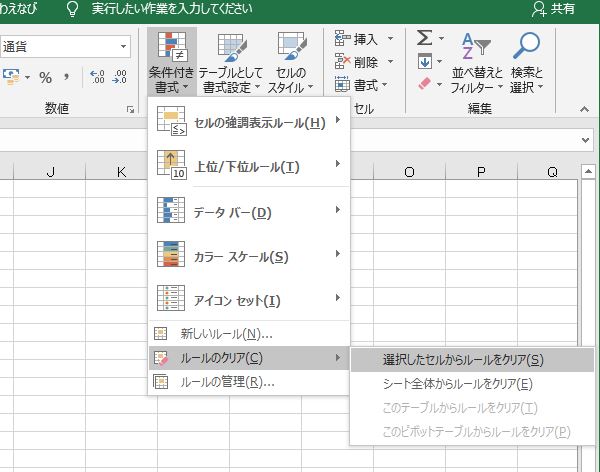Click the Manage Rules (ルールの管理) icon
The image size is (600, 472).
tap(160, 382)
